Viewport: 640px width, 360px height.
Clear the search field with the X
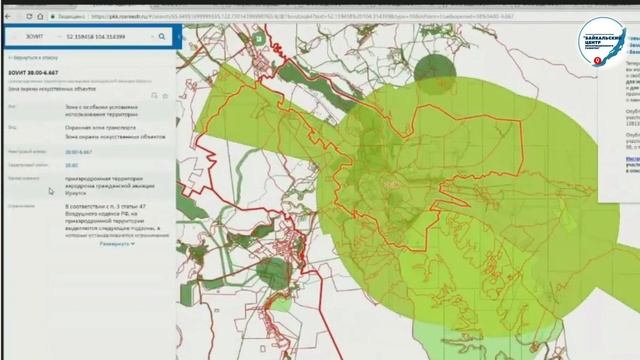[152, 37]
